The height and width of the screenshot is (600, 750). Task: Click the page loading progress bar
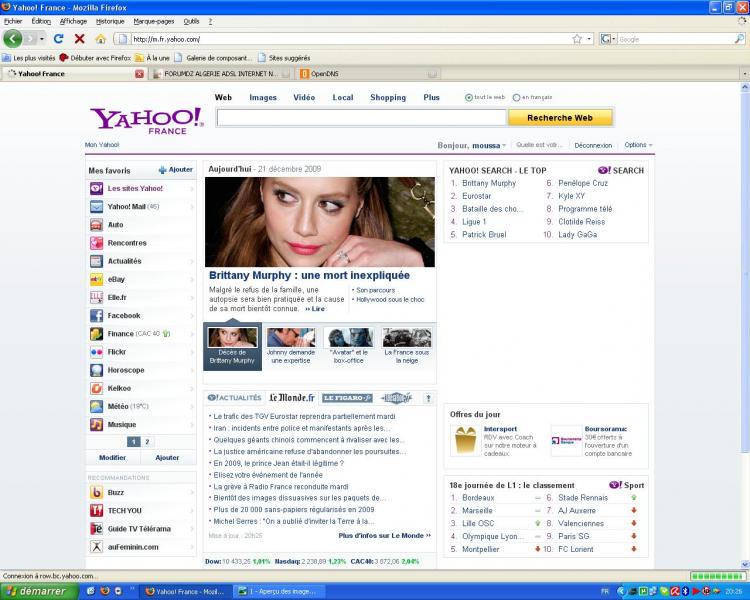coord(717,577)
